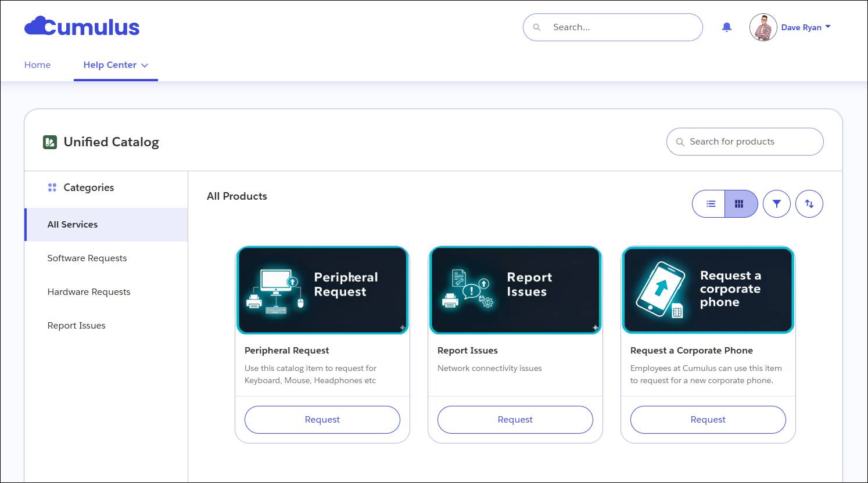Select Report Issues category in sidebar
Screen dimensions: 868x483
(x=106, y=326)
